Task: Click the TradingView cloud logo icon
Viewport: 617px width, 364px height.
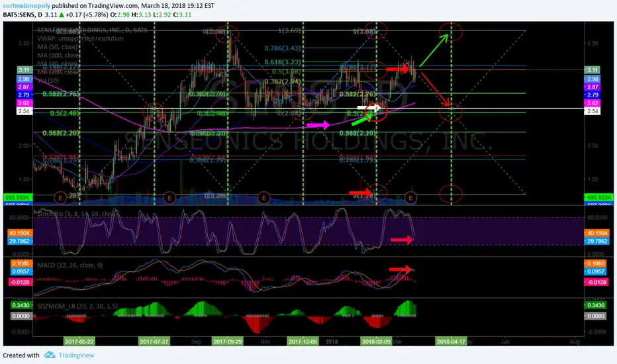Action: click(x=49, y=355)
